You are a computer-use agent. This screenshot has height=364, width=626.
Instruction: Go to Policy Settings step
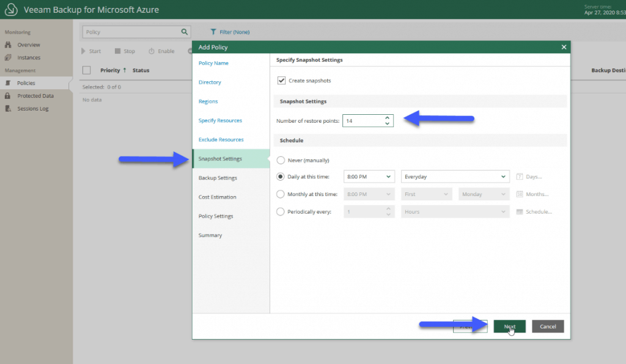pyautogui.click(x=216, y=216)
